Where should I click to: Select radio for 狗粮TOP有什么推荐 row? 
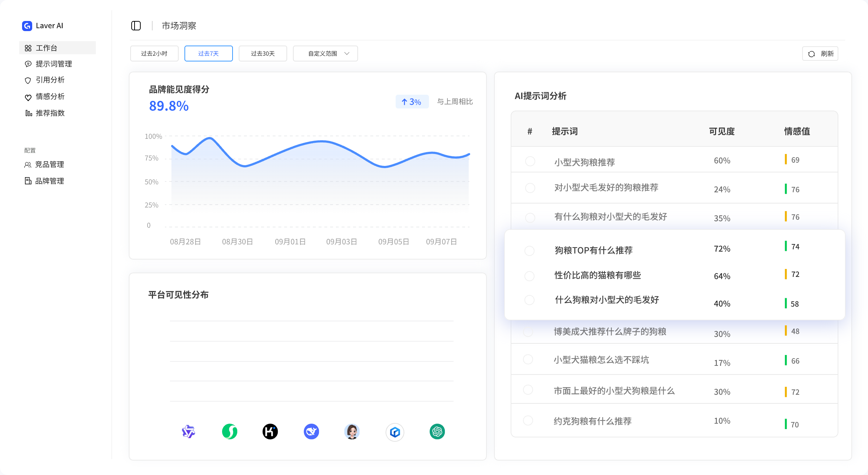(x=529, y=251)
